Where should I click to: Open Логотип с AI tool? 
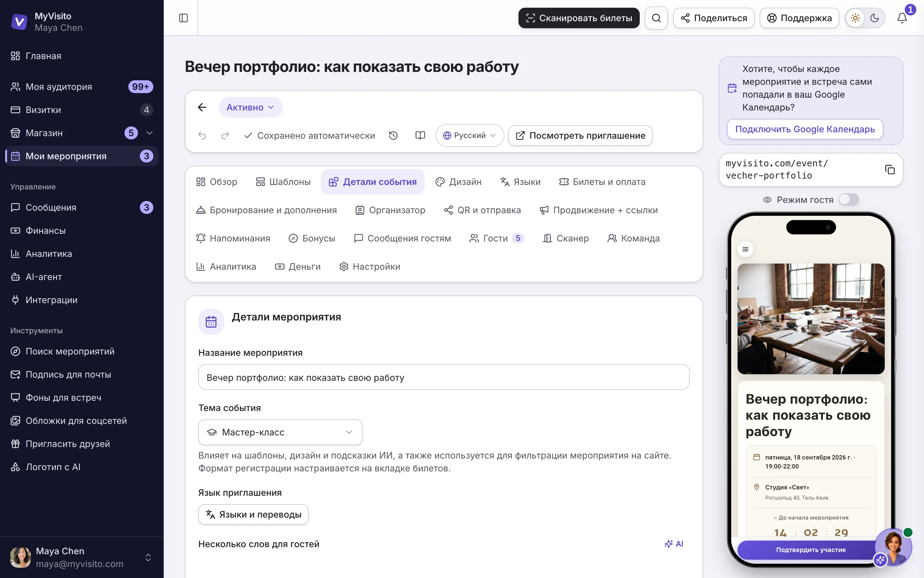tap(82, 467)
